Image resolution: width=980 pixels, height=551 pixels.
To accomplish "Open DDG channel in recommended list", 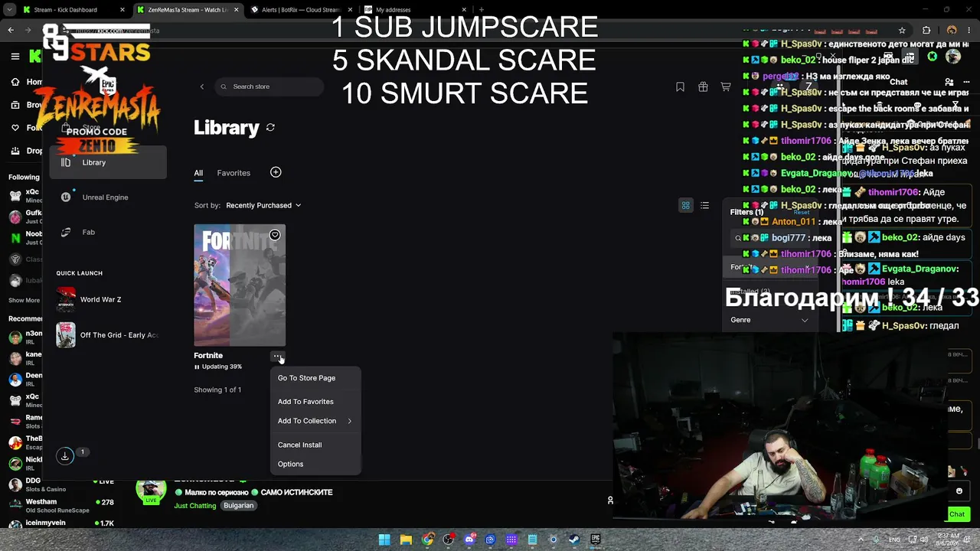I will point(61,485).
